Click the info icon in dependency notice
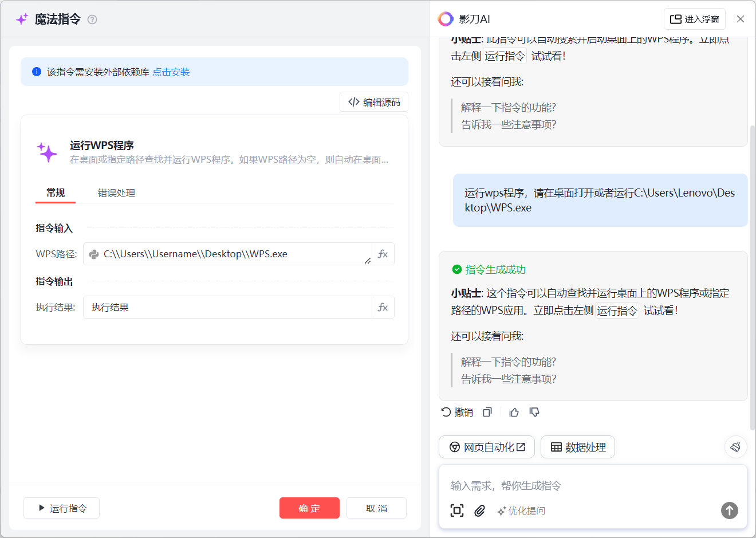756x538 pixels. 37,72
